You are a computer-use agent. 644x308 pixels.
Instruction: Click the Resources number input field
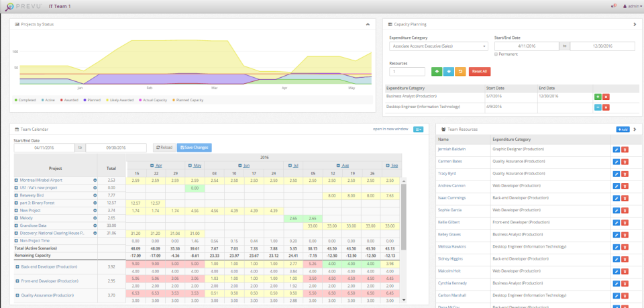(x=407, y=71)
